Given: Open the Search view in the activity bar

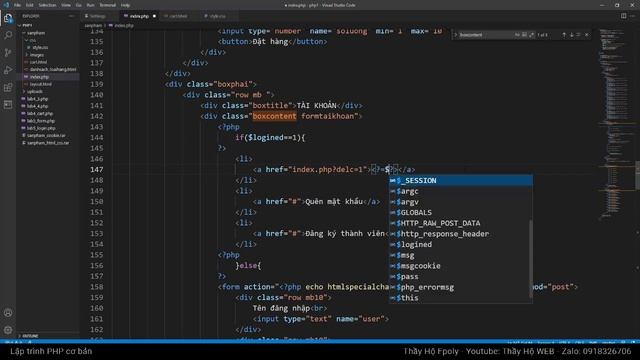Looking at the screenshot, I should pos(8,35).
